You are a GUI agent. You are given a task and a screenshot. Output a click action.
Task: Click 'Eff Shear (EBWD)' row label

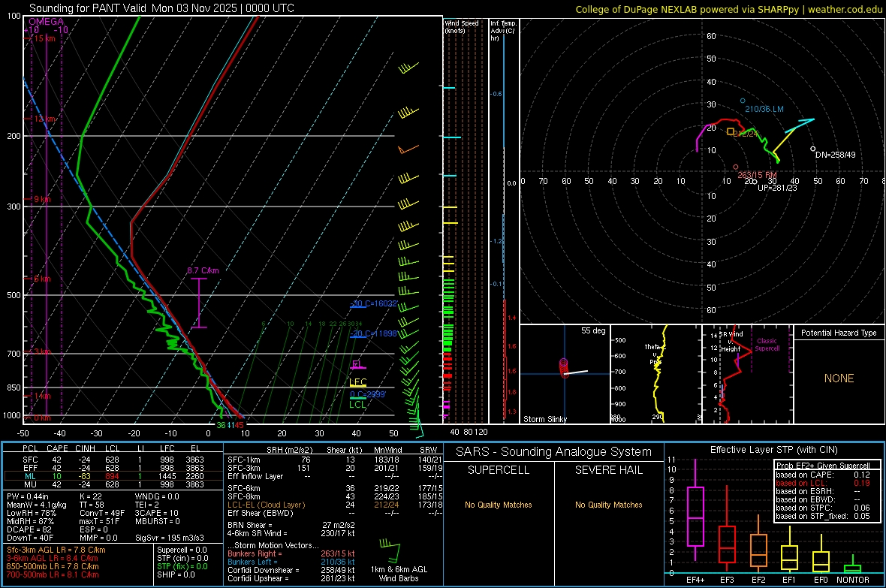click(261, 513)
